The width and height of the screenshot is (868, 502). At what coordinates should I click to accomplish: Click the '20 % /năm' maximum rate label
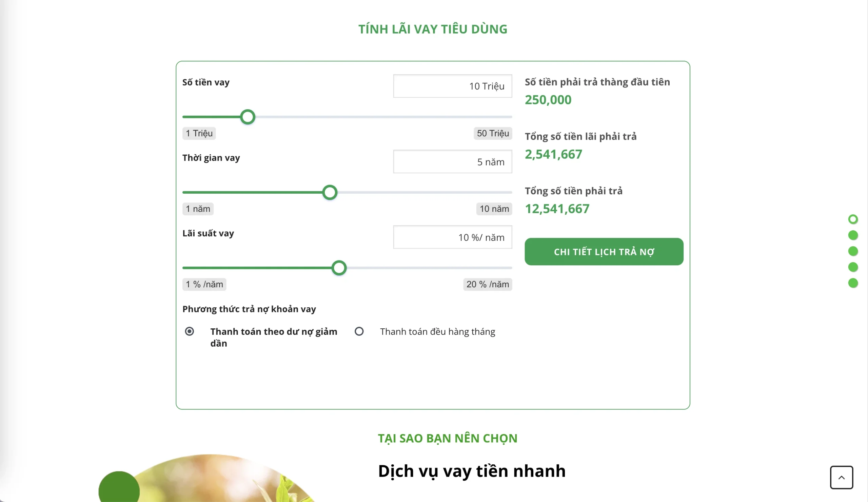[487, 284]
